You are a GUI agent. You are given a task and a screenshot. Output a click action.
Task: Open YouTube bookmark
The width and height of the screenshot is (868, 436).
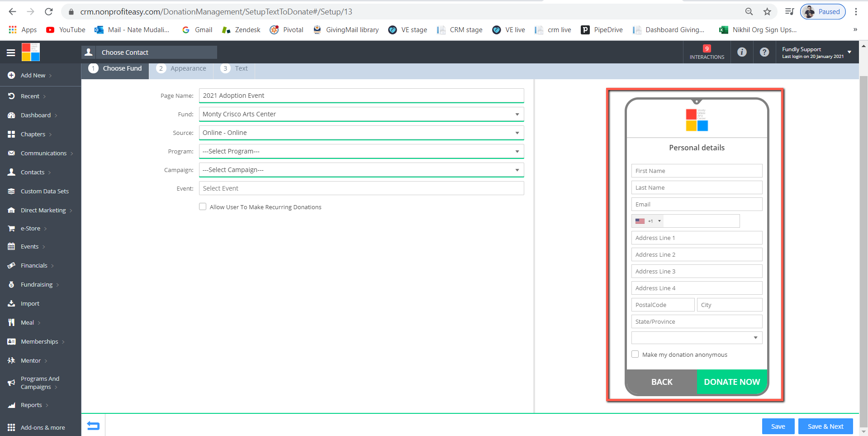tap(66, 30)
